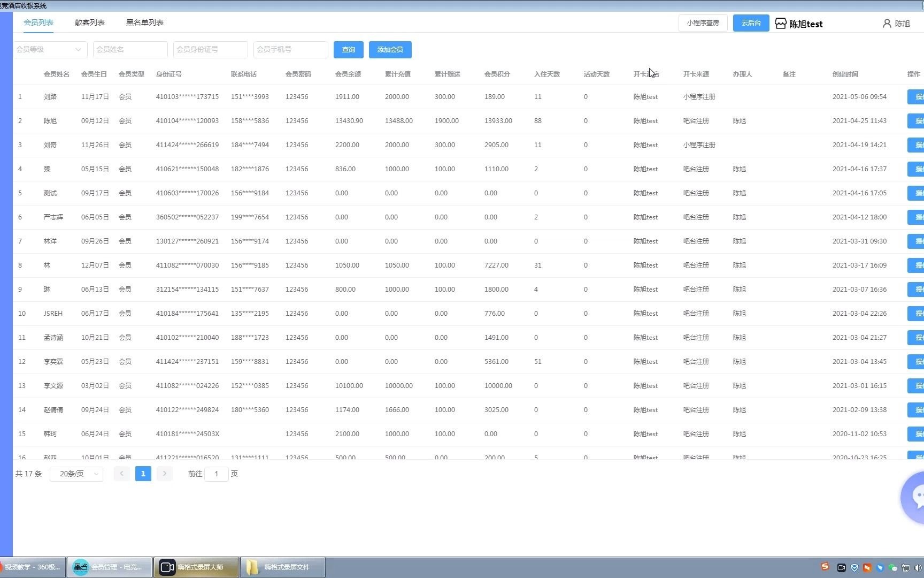Image resolution: width=924 pixels, height=578 pixels.
Task: Focus the 会员姓名 search field
Action: click(x=130, y=49)
